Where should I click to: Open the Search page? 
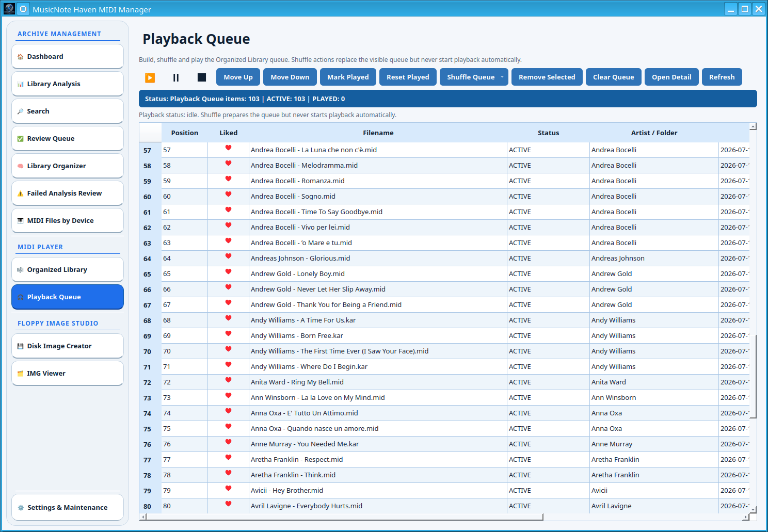coord(68,111)
